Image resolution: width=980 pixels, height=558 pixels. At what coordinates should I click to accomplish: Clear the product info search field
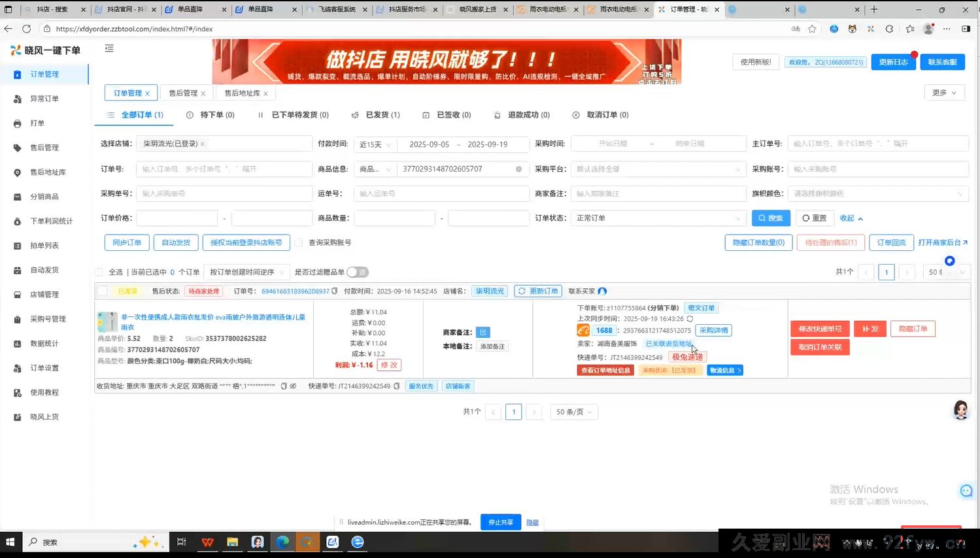tap(518, 169)
